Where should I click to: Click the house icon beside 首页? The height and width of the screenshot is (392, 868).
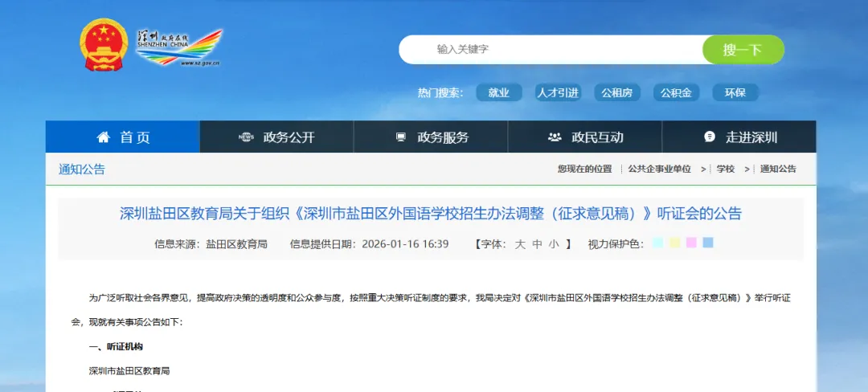(104, 137)
